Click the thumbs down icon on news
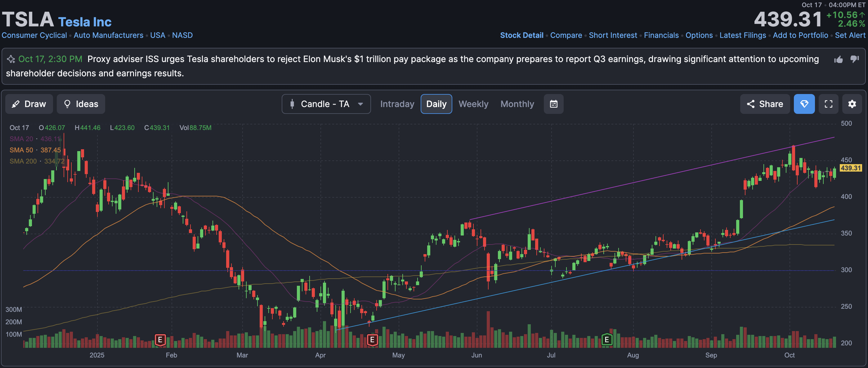Screen dimensions: 868x368 point(855,59)
